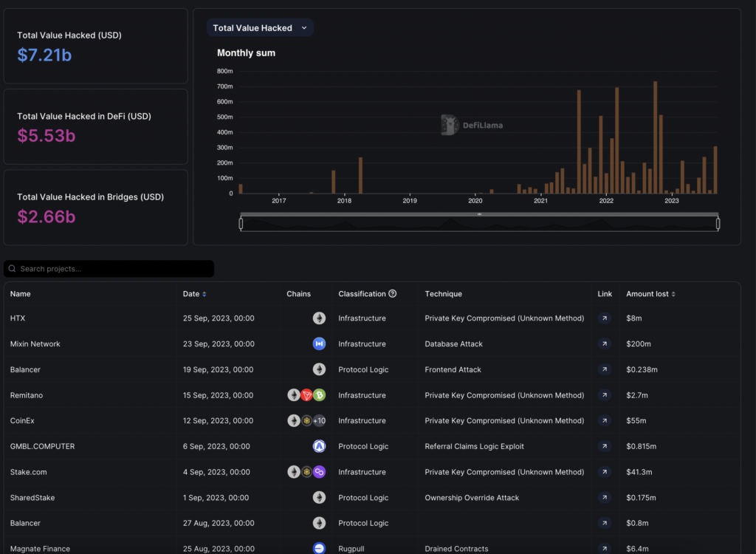Click the Drained Contracts technique cell
The height and width of the screenshot is (554, 756).
click(456, 549)
